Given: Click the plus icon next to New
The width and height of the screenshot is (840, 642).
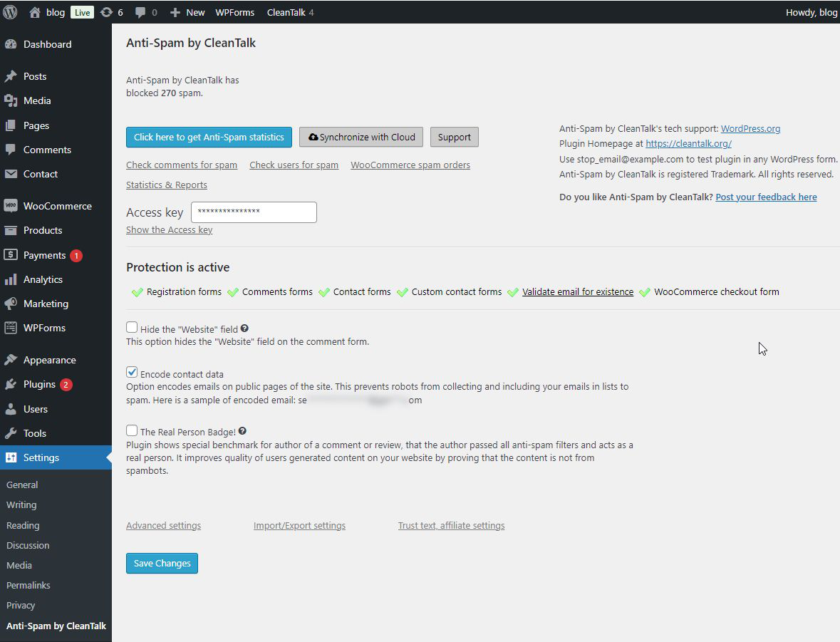Looking at the screenshot, I should [175, 12].
